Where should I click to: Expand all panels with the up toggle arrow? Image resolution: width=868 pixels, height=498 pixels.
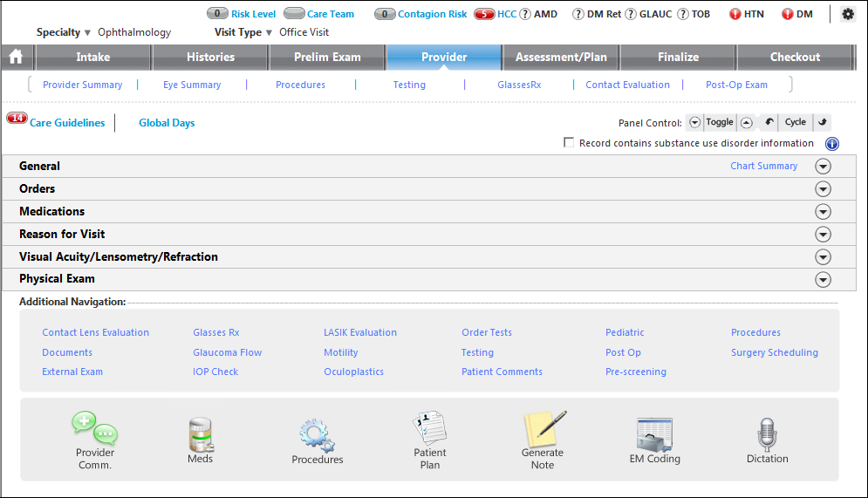(746, 122)
